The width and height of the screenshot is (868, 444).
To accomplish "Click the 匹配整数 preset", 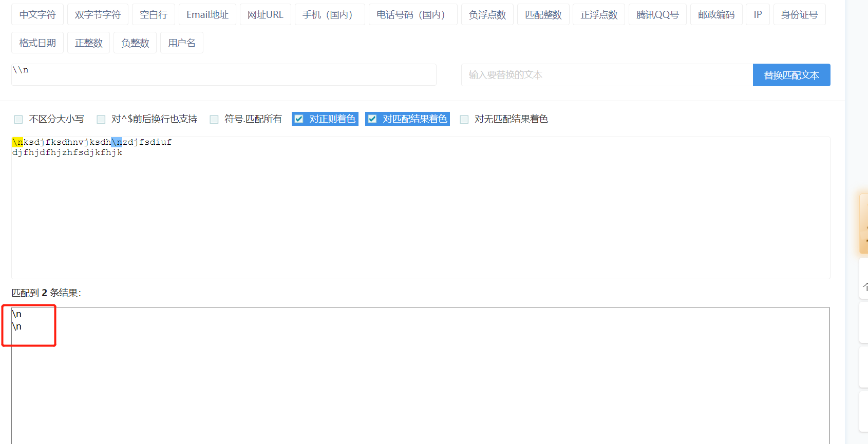I will tap(543, 14).
